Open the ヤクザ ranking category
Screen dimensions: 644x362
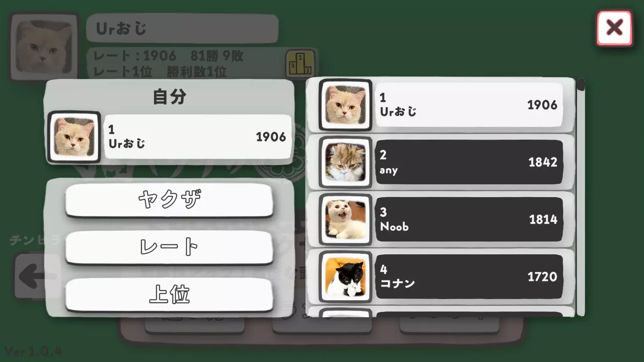click(x=169, y=201)
